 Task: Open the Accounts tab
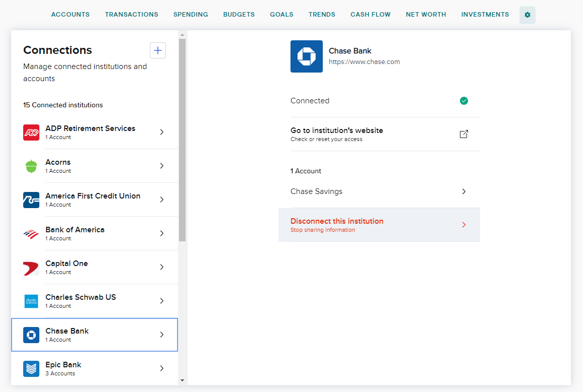[x=70, y=15]
